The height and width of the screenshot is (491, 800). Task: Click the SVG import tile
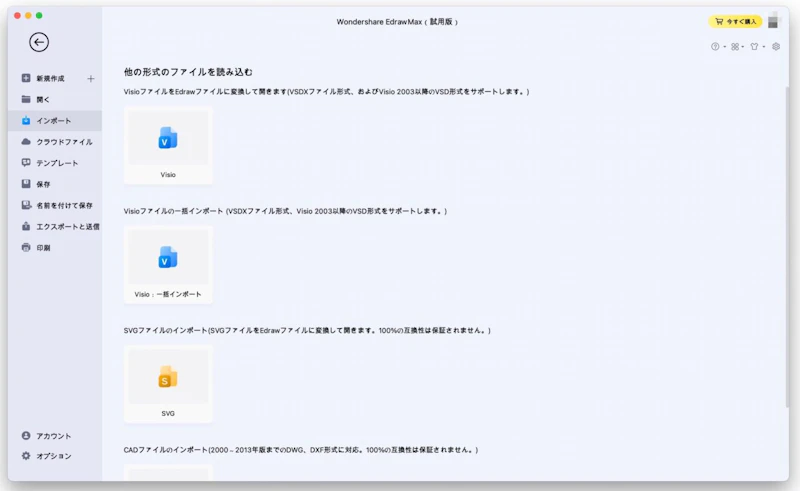pyautogui.click(x=168, y=384)
